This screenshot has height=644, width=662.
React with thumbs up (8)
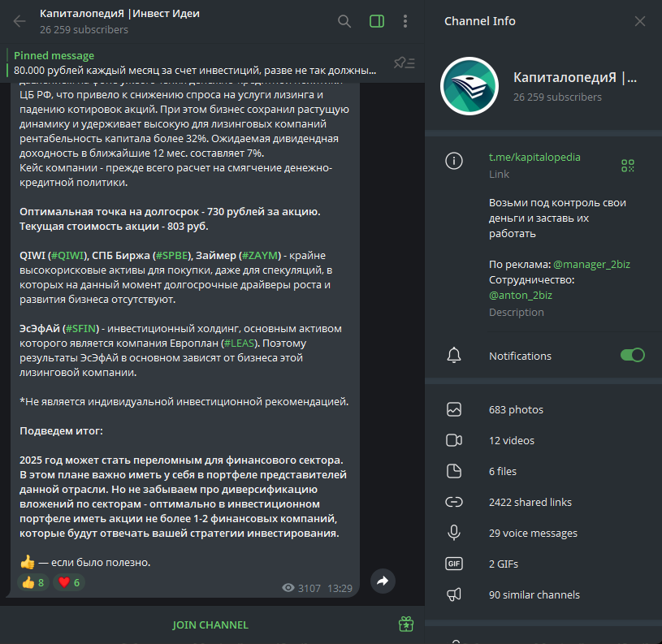33,582
